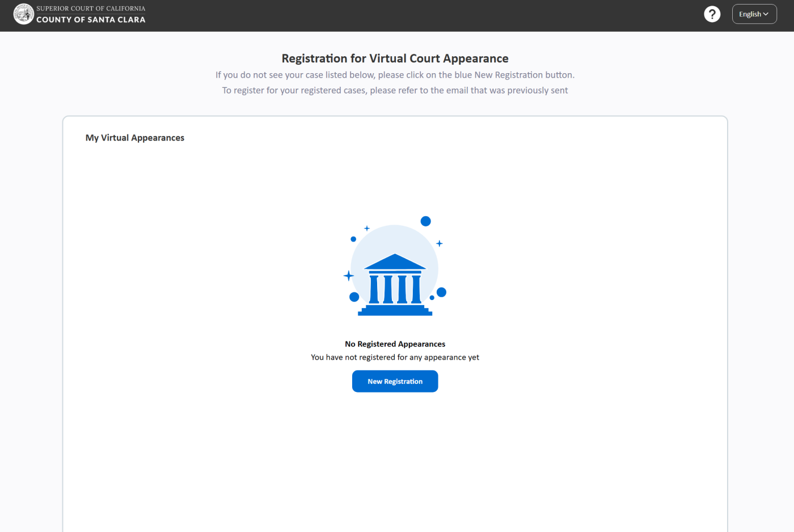Click the large blue dot above the courthouse
This screenshot has height=532, width=794.
[425, 221]
